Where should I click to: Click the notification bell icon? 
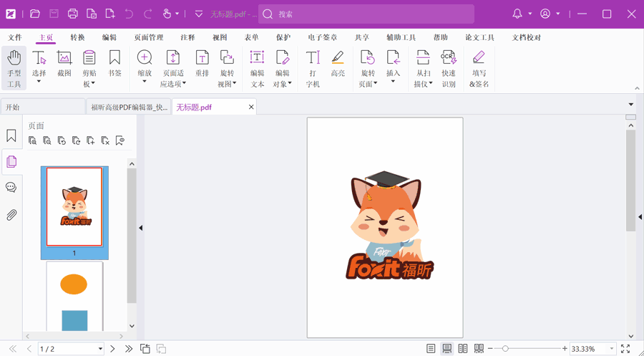point(517,14)
